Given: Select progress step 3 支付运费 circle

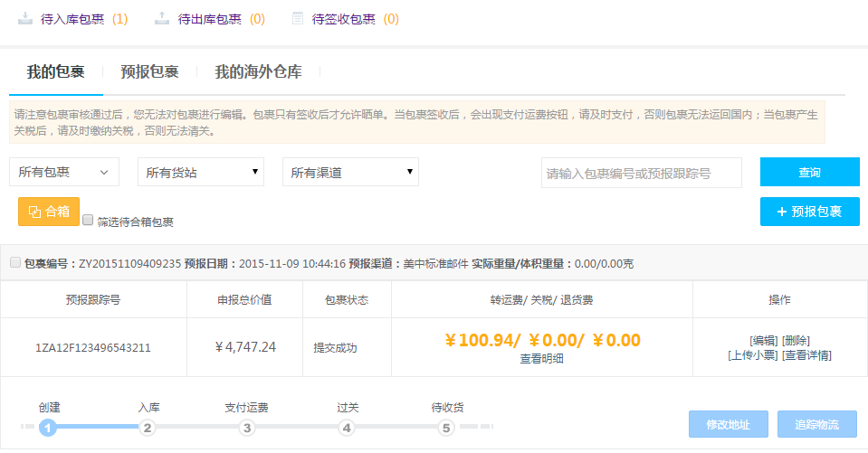Looking at the screenshot, I should [247, 428].
